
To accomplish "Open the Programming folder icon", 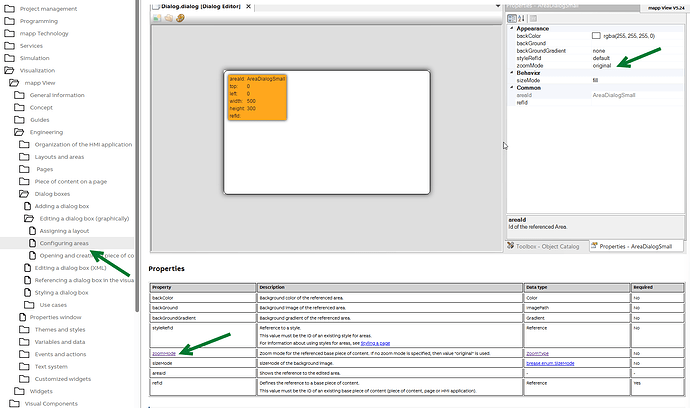I will [9, 21].
